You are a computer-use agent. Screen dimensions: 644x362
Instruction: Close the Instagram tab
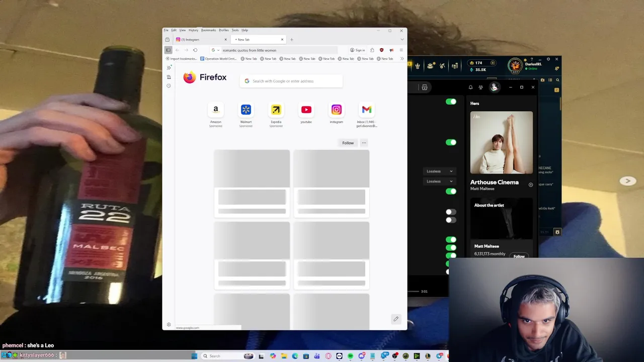coord(225,40)
